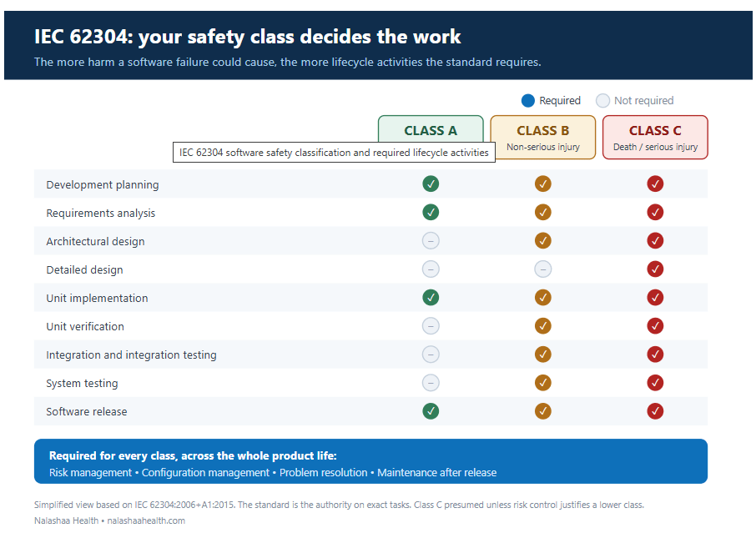This screenshot has width=756, height=538.
Task: Click the green check for Requirements analysis Class A
Action: 431,212
